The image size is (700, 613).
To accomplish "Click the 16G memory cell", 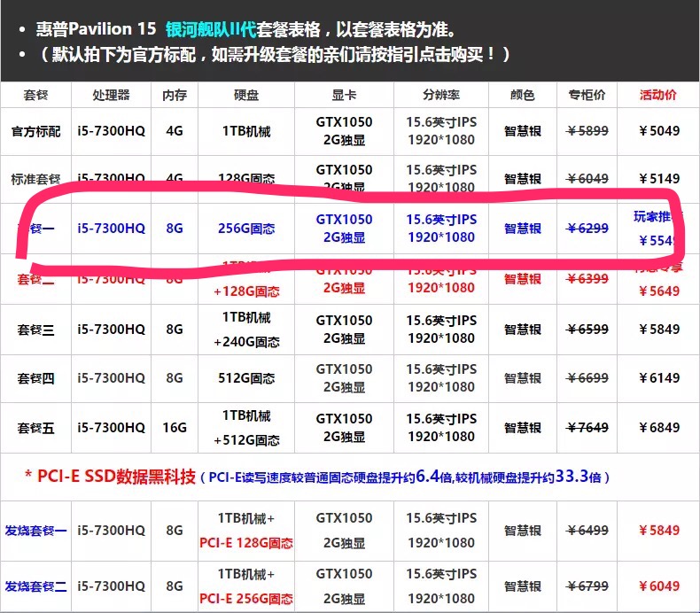I will click(175, 428).
